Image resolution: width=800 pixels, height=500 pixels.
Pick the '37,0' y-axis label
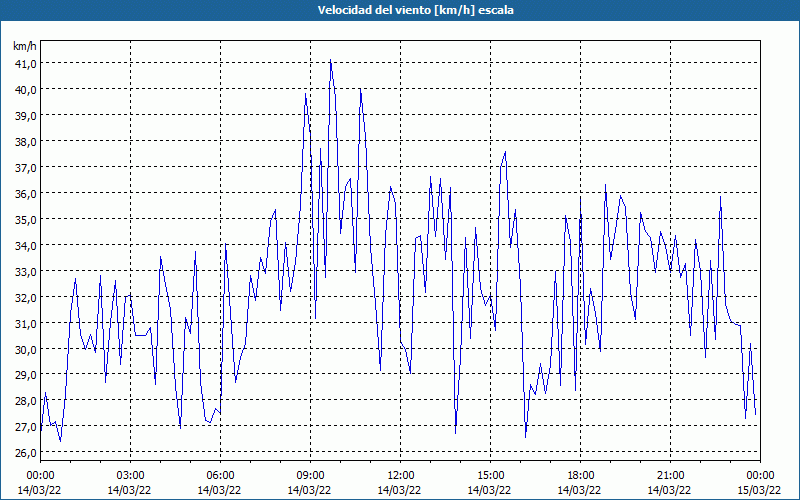coord(26,168)
